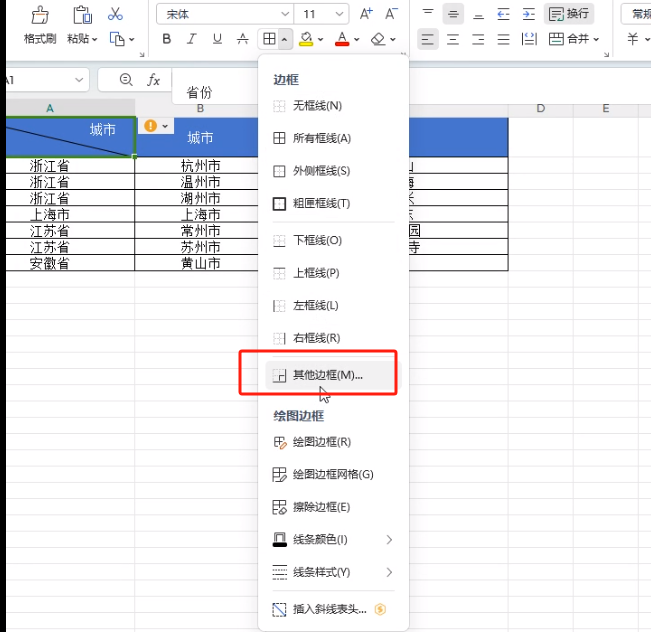
Task: Select column D header
Action: (x=541, y=109)
